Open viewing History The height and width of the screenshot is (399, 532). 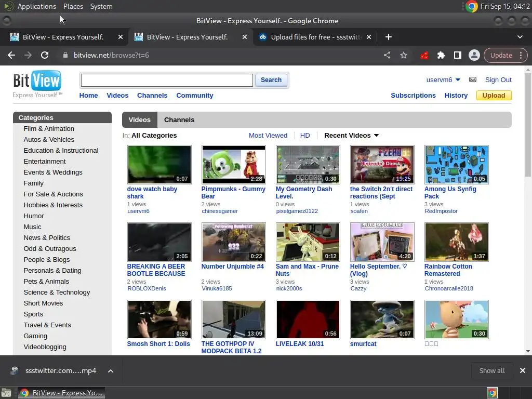click(456, 96)
